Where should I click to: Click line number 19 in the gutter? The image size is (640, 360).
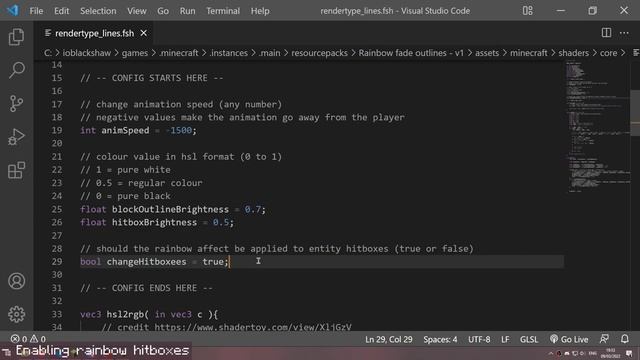(57, 130)
